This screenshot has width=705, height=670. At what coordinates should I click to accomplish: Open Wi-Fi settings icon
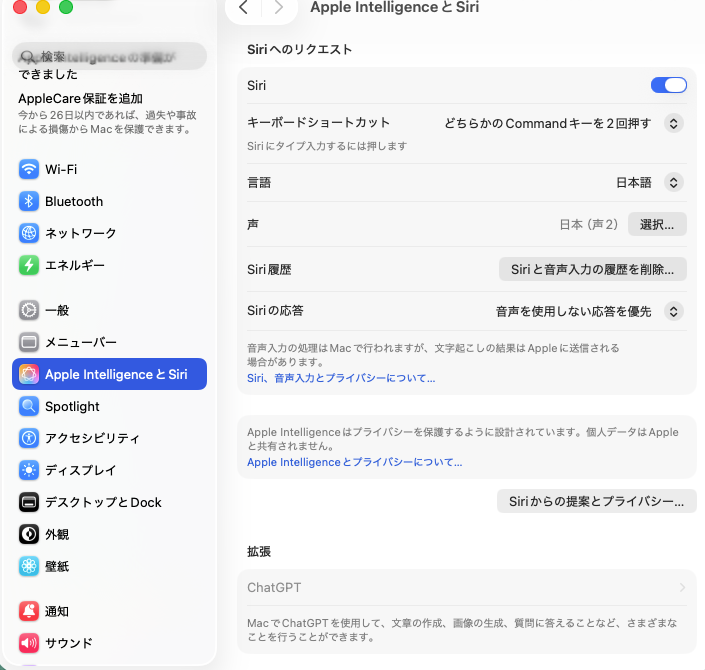click(29, 170)
